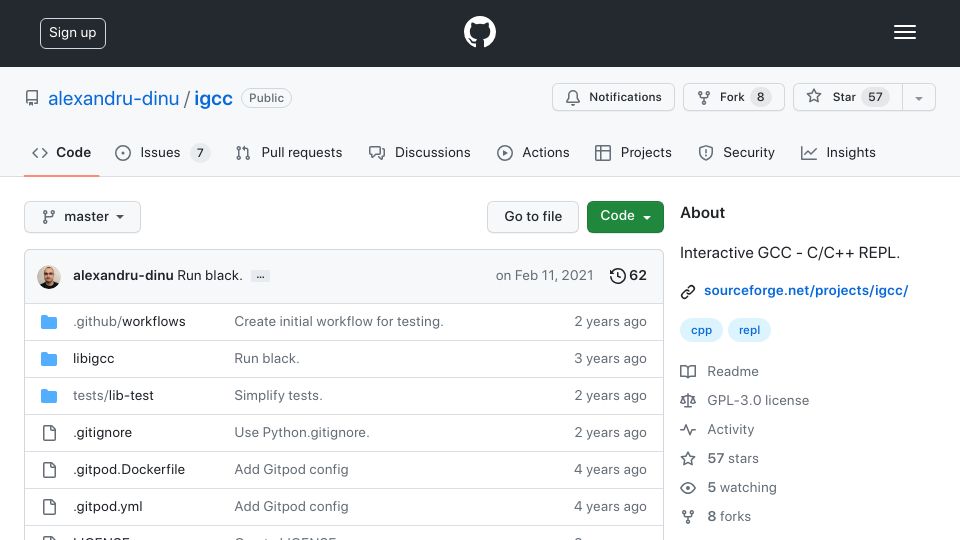The width and height of the screenshot is (960, 540).
Task: Expand the master branch selector
Action: point(83,217)
